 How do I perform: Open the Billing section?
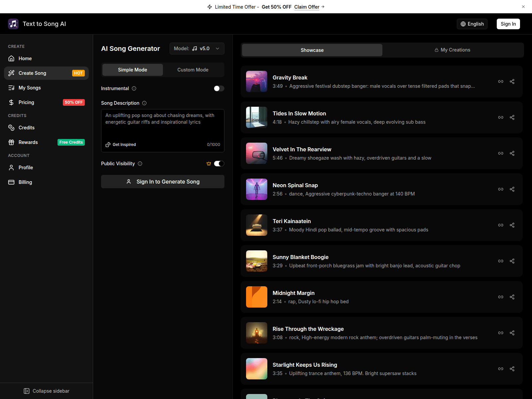click(x=25, y=182)
